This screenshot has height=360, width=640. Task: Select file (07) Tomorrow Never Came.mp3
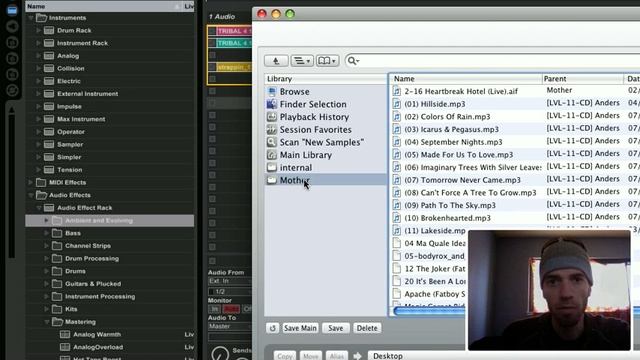click(x=462, y=180)
